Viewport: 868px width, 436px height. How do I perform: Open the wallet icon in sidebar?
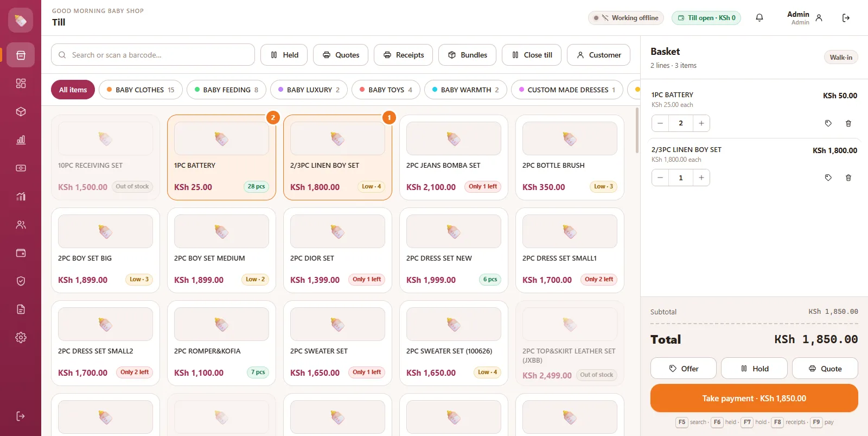[21, 252]
